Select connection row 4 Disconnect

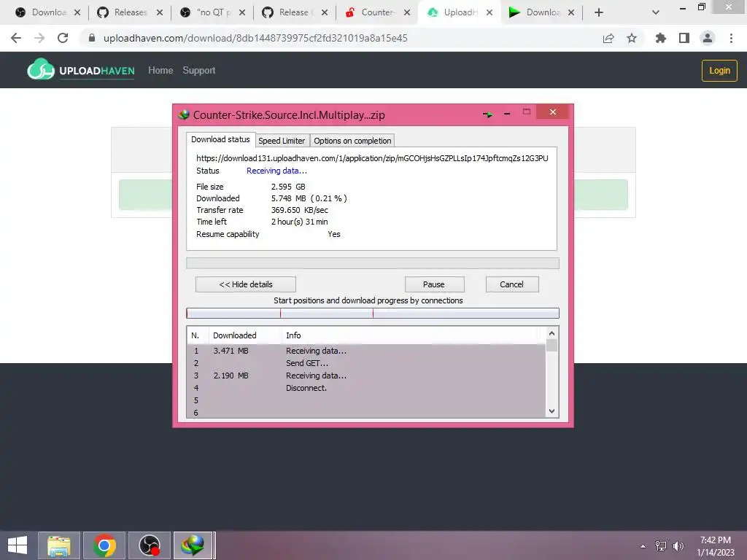tap(366, 388)
